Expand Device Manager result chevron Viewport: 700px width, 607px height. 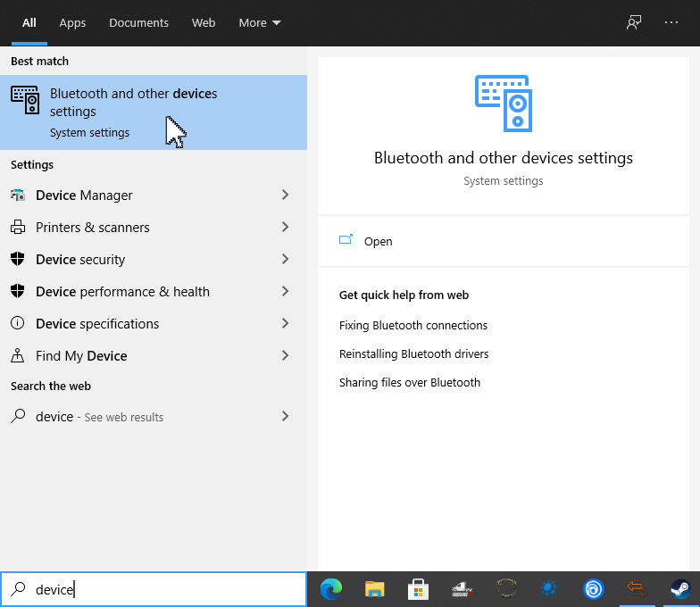point(285,195)
